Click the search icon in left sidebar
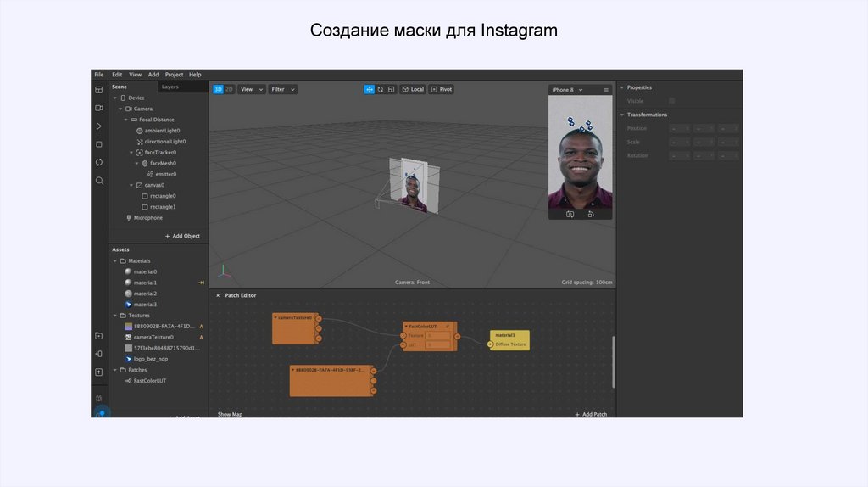This screenshot has width=868, height=487. pos(99,181)
